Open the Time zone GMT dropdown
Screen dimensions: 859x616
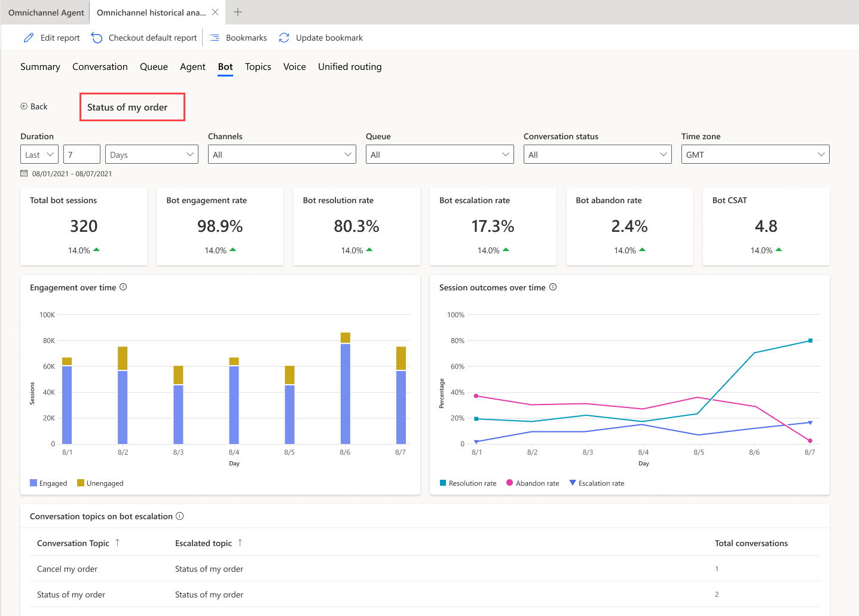pos(756,154)
